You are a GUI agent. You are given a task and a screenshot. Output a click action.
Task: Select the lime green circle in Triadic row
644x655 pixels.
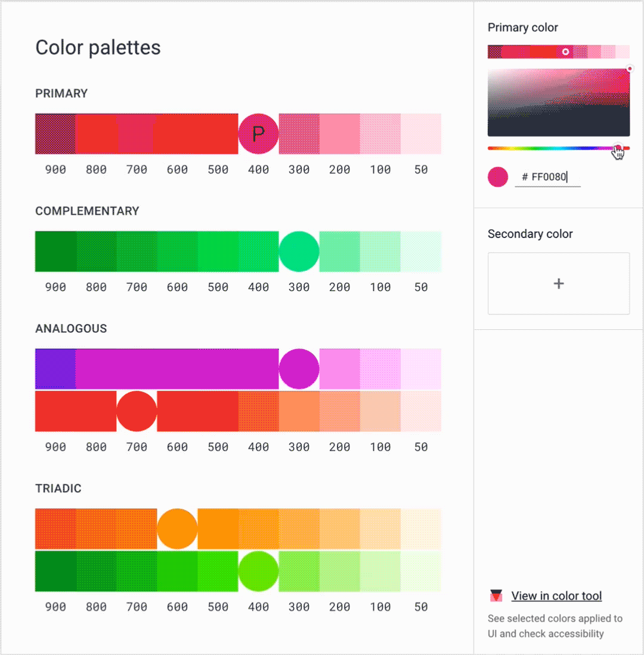click(x=258, y=571)
